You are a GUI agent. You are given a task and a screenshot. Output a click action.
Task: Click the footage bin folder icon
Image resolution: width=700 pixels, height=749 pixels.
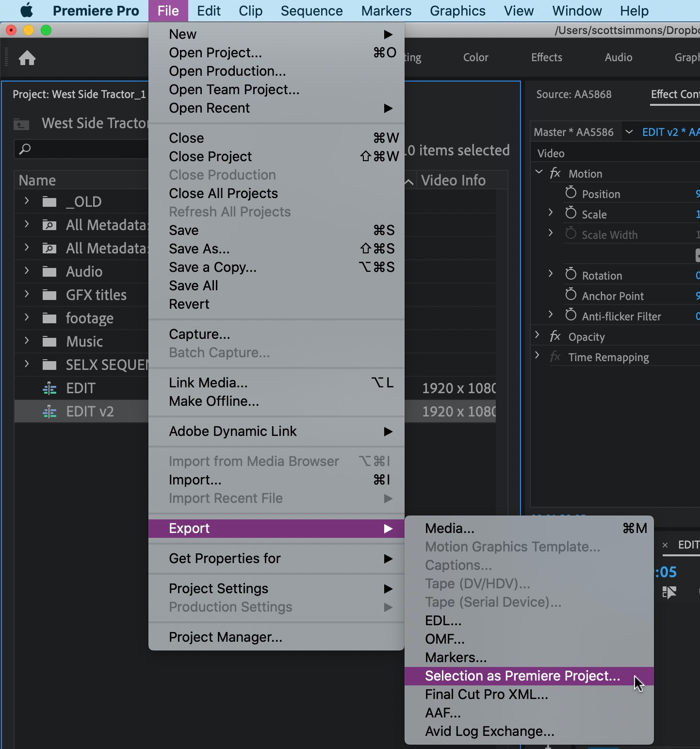click(x=49, y=318)
